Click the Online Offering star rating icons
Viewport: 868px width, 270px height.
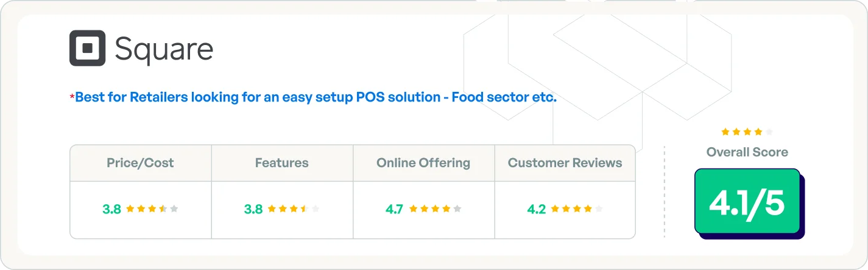[x=435, y=209]
